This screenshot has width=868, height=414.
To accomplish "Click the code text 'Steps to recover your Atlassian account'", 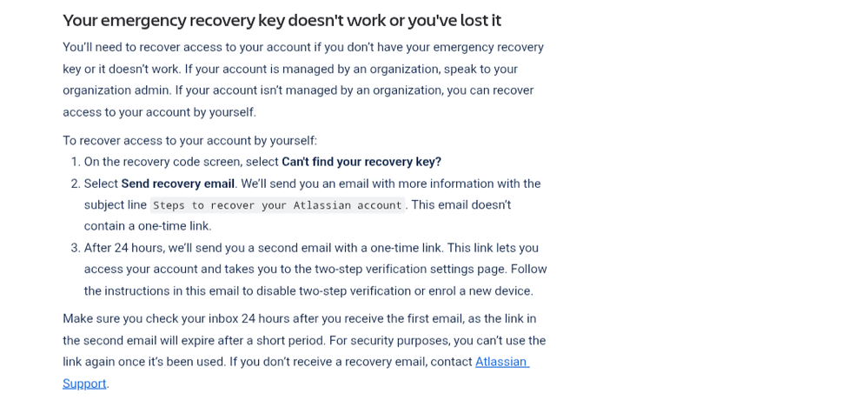I will (x=277, y=205).
